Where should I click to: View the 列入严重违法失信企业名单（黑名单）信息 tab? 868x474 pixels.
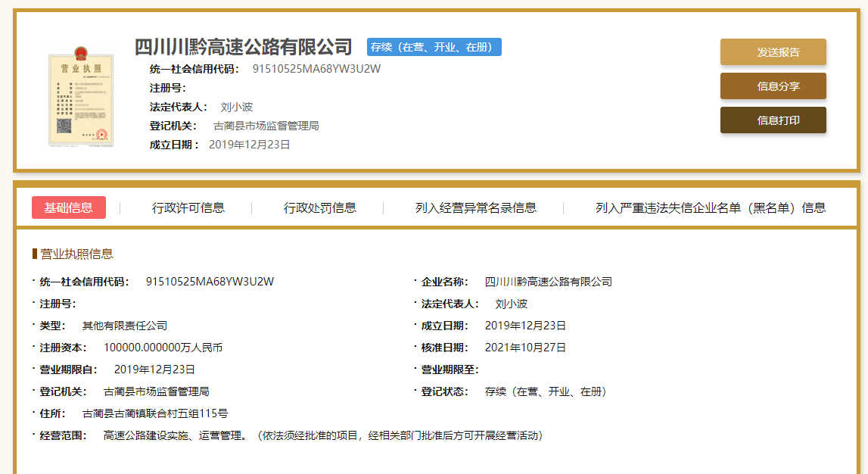click(710, 207)
